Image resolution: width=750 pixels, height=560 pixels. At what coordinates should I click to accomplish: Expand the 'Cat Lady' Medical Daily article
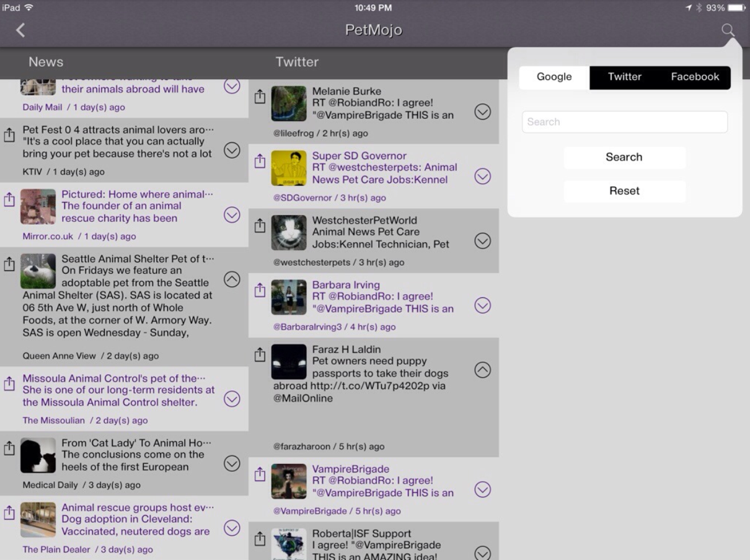tap(232, 463)
